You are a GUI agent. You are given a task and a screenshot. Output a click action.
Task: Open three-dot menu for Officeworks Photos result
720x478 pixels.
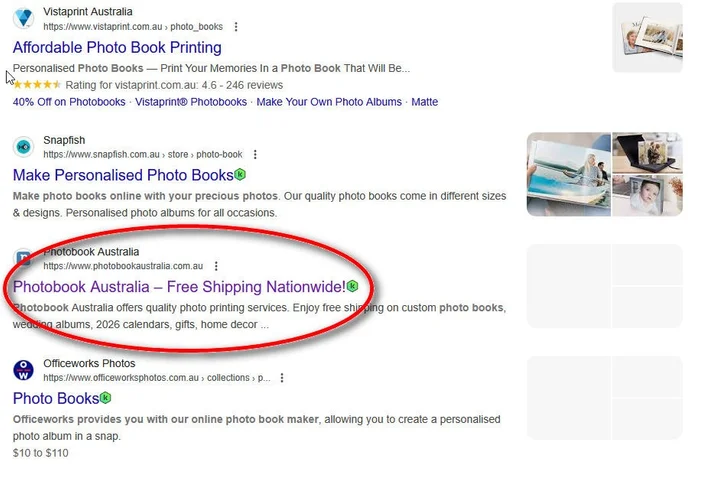(x=282, y=378)
